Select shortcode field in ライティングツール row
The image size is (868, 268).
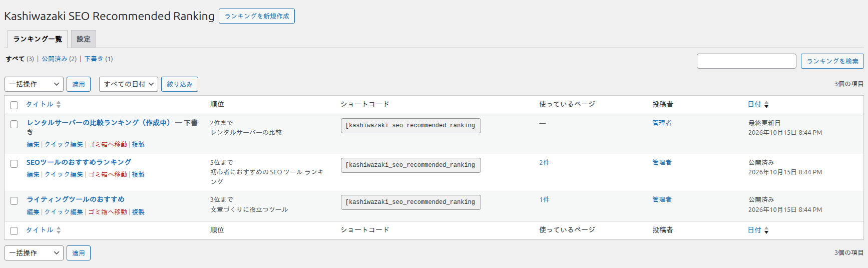411,202
